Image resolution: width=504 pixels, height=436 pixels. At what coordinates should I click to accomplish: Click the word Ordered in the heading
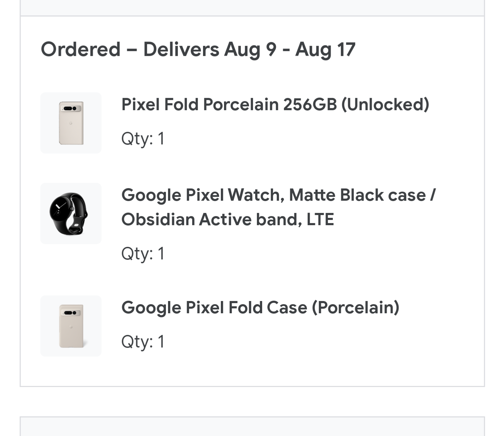[x=81, y=49]
